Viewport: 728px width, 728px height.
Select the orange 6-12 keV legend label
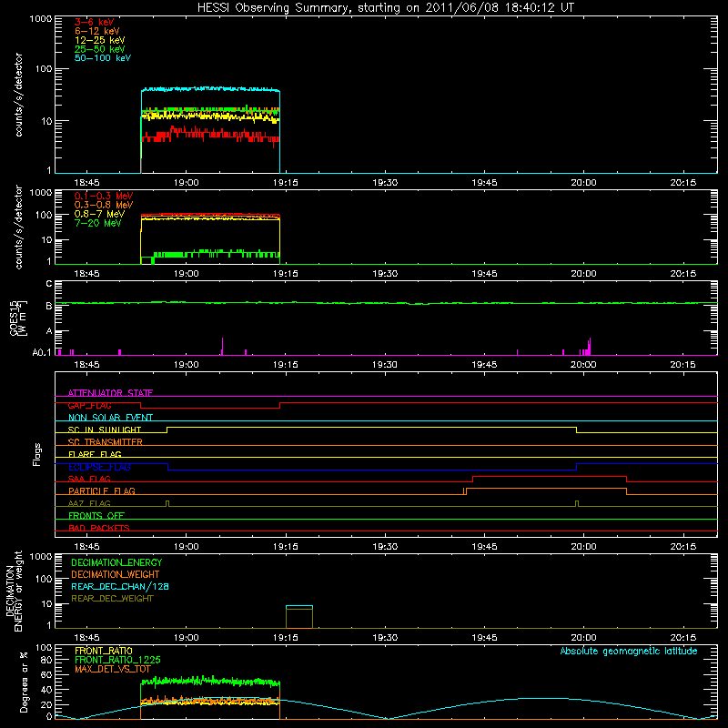[97, 31]
